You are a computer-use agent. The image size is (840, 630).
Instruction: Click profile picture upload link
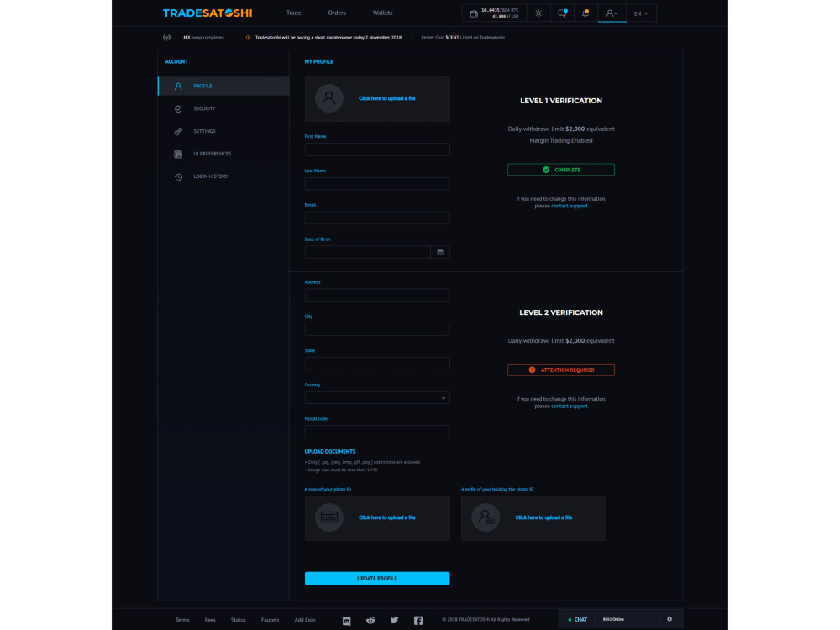point(386,98)
